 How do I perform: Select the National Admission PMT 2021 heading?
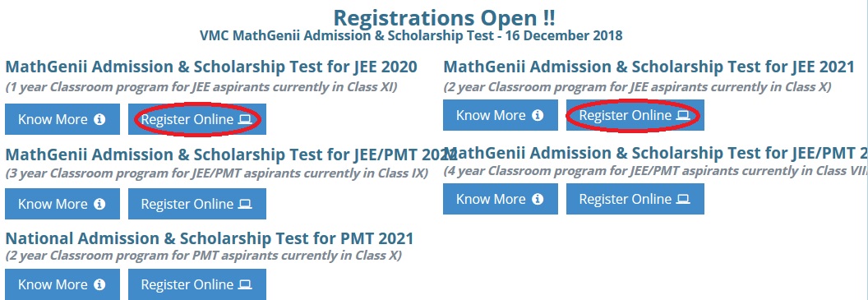(x=210, y=238)
